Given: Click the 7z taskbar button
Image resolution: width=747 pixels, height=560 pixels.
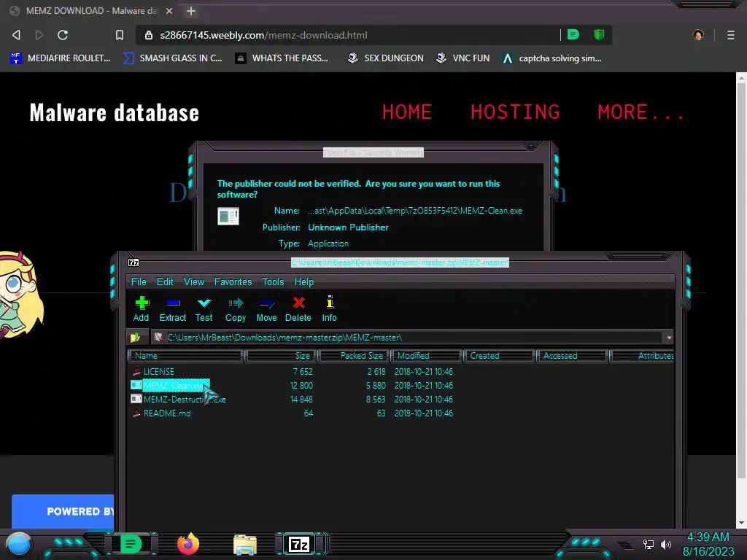Looking at the screenshot, I should [299, 544].
